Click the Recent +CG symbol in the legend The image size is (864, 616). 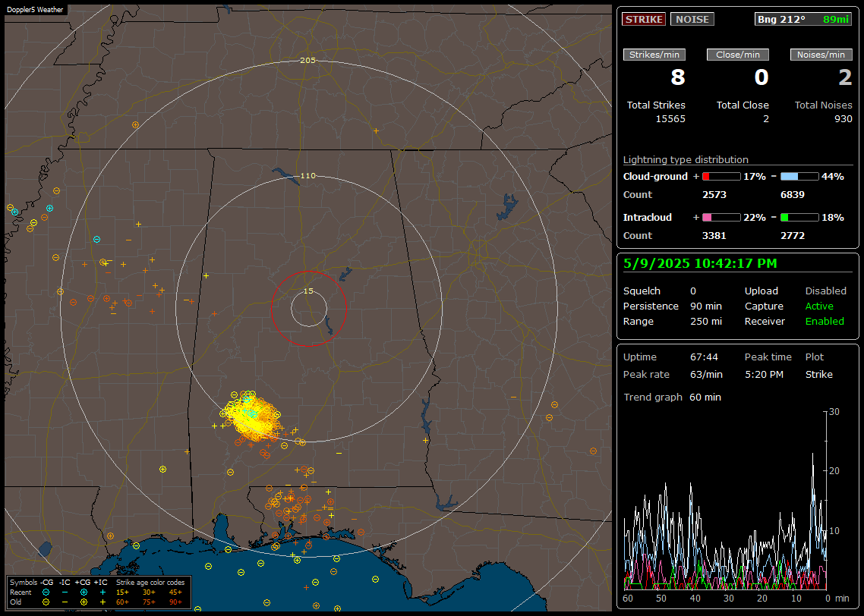(84, 592)
